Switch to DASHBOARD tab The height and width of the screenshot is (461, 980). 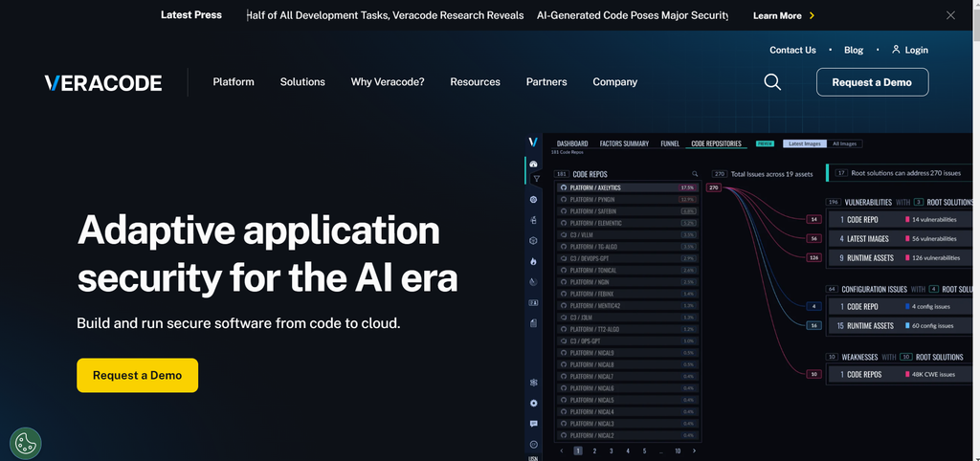click(572, 143)
